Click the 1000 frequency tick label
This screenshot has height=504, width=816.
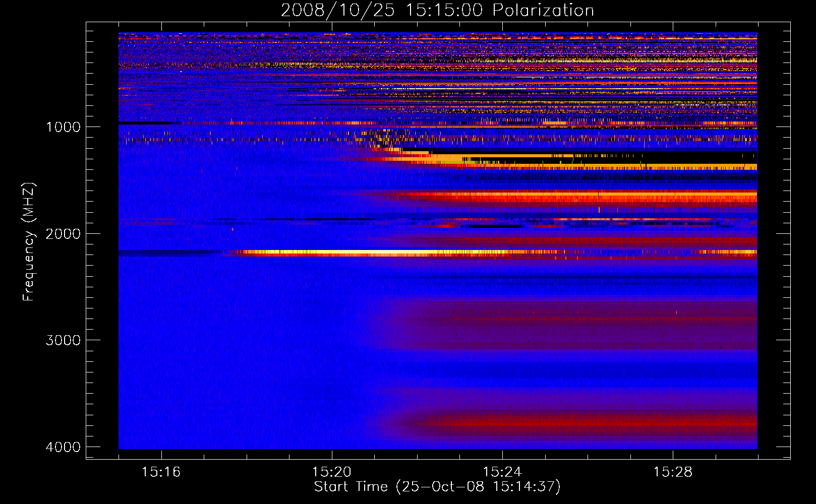[x=63, y=127]
